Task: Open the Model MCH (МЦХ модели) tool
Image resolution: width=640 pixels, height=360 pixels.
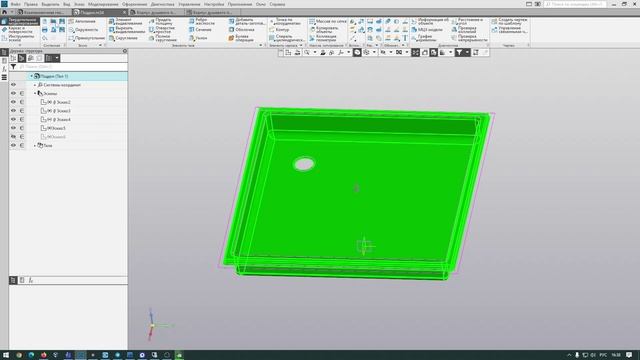Action: [x=427, y=30]
